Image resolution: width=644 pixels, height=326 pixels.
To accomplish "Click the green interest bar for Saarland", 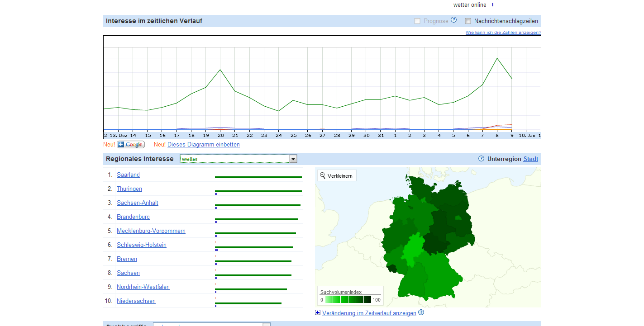I will (258, 177).
